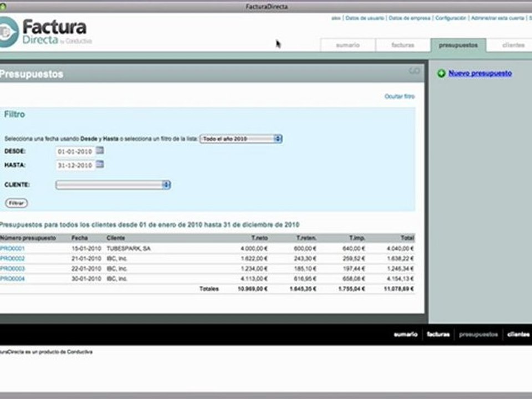532x399 pixels.
Task: Click grand total 11.078,69 €
Action: coord(398,289)
